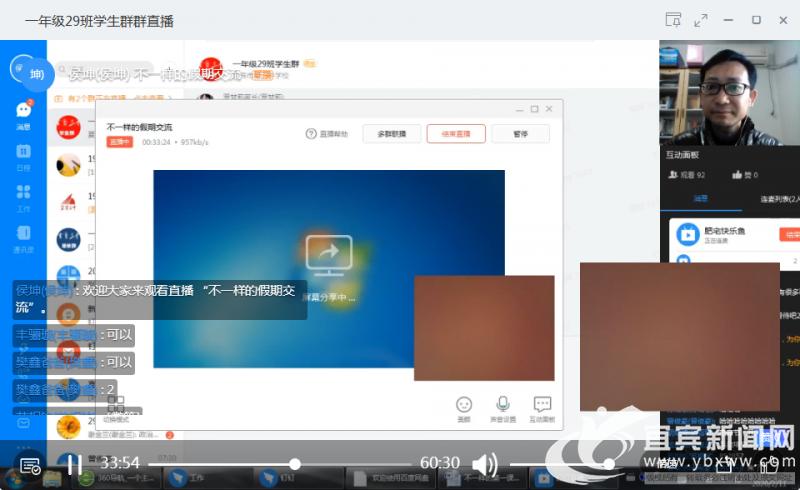
Task: Click the 暂停 button in broadcast window
Action: (x=520, y=134)
